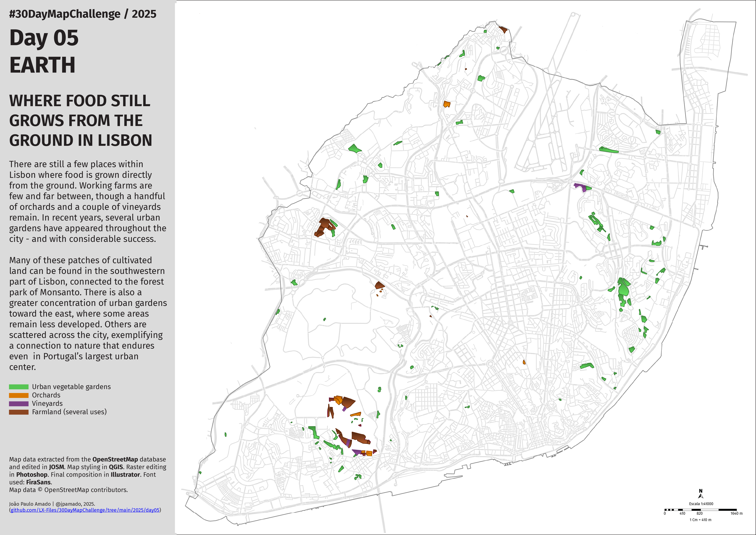Click the OpenStreetMap contributors copyright line
Image resolution: width=756 pixels, height=535 pixels.
pos(68,490)
